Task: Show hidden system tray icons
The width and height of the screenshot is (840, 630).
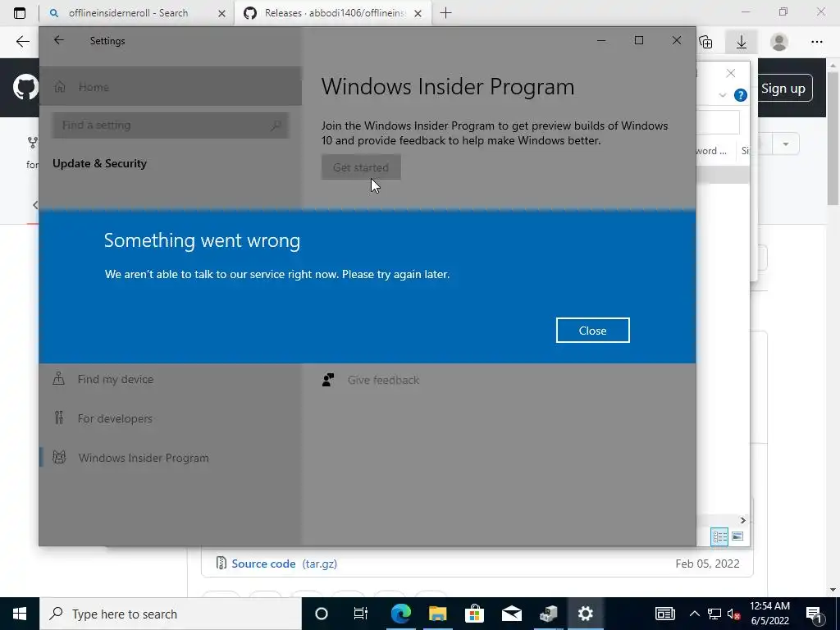Action: 694,614
